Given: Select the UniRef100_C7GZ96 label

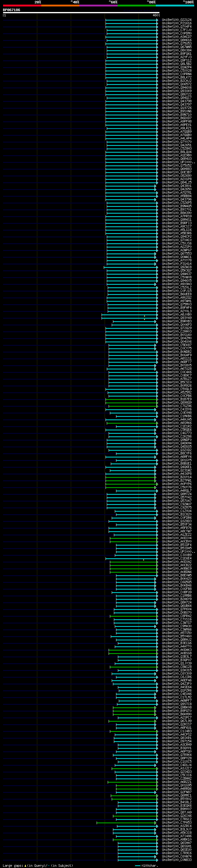Looking at the screenshot, I should pyautogui.click(x=176, y=406).
